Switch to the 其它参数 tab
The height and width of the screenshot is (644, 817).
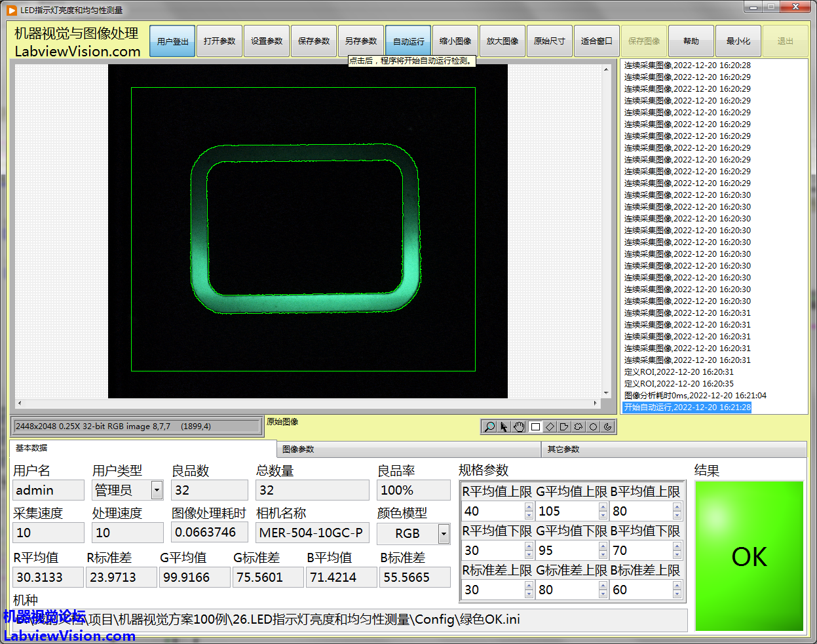(x=563, y=449)
